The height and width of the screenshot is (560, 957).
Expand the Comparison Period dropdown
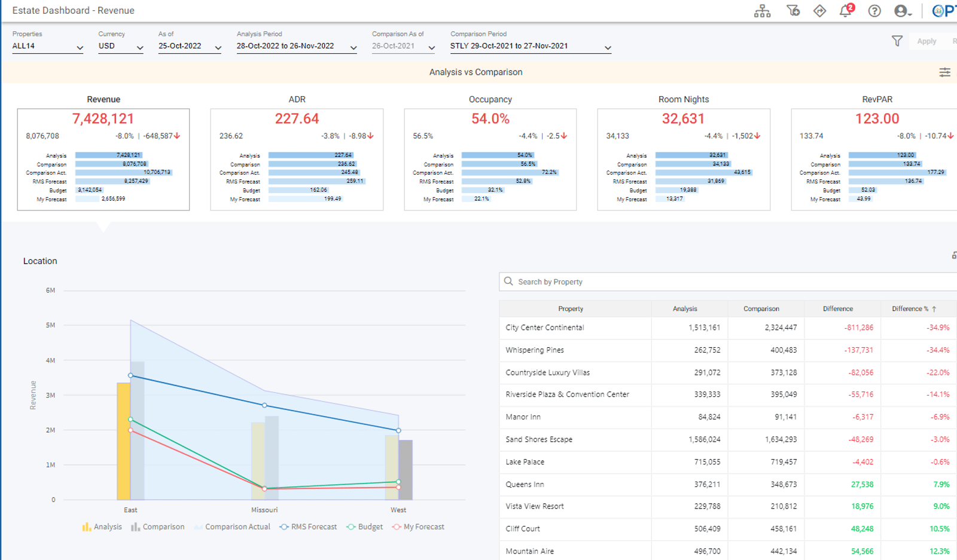click(x=531, y=46)
